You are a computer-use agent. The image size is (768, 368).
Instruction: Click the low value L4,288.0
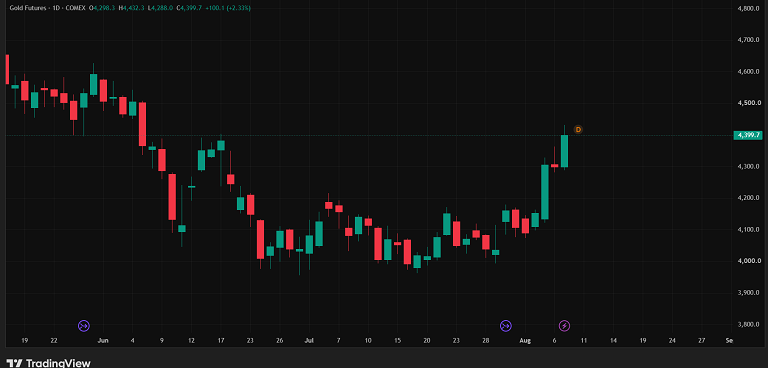pyautogui.click(x=159, y=8)
